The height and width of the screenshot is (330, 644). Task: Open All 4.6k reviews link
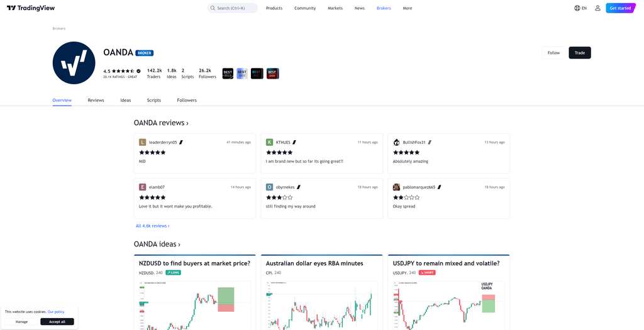tap(152, 226)
